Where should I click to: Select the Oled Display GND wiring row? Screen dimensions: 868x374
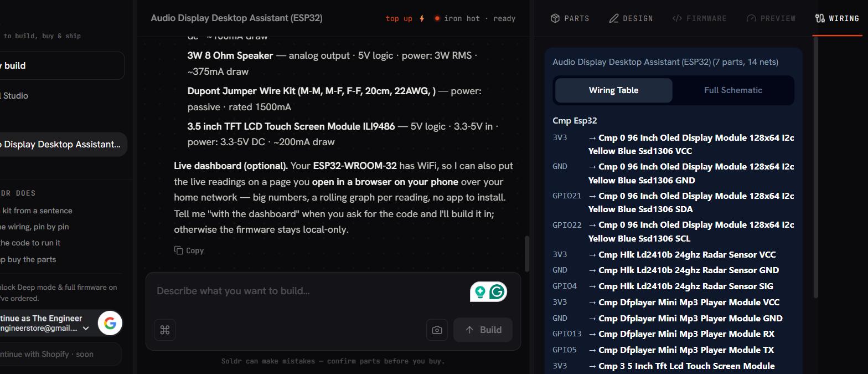pos(673,173)
